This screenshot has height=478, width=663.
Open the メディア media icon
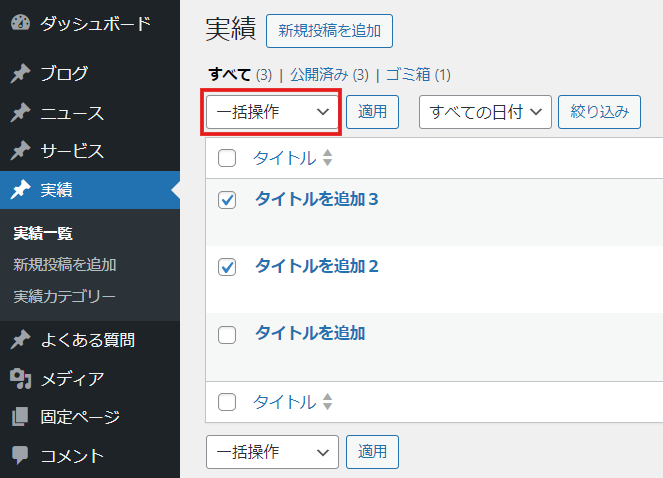click(x=20, y=379)
